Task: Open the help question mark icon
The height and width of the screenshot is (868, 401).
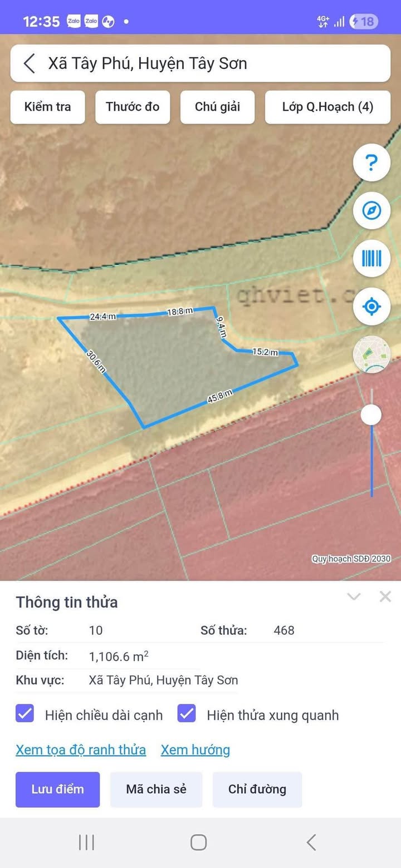Action: click(371, 162)
